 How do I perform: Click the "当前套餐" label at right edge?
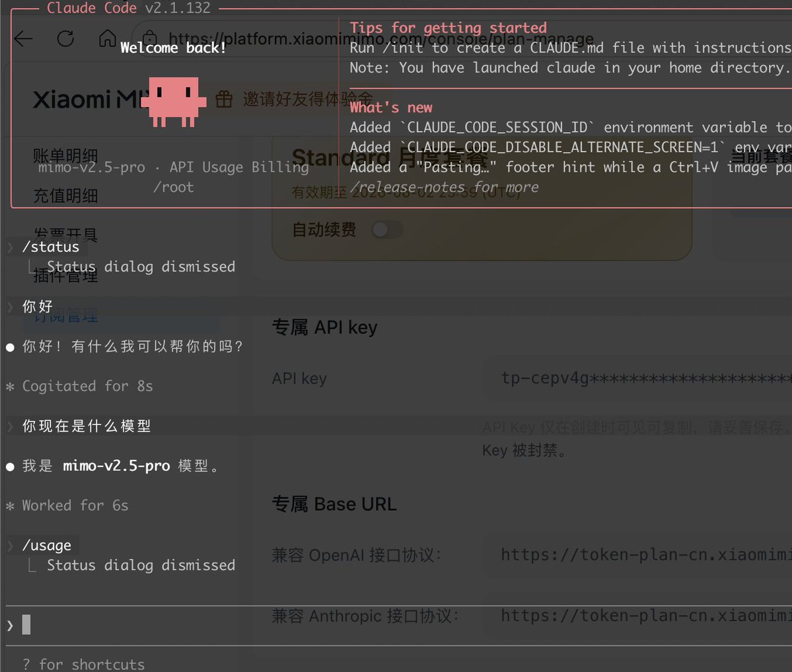pos(761,156)
